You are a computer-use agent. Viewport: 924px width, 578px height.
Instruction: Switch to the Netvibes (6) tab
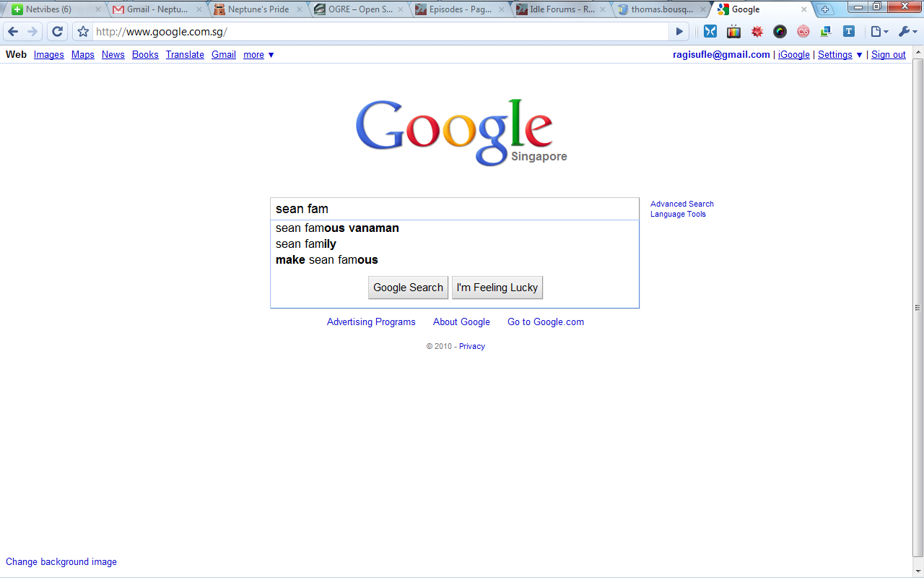coord(56,9)
